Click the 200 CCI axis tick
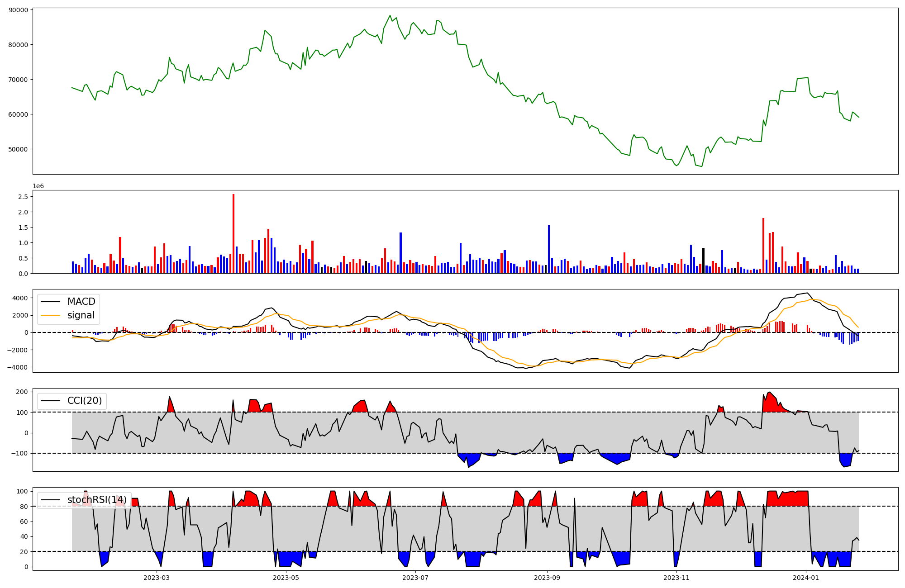 click(23, 392)
